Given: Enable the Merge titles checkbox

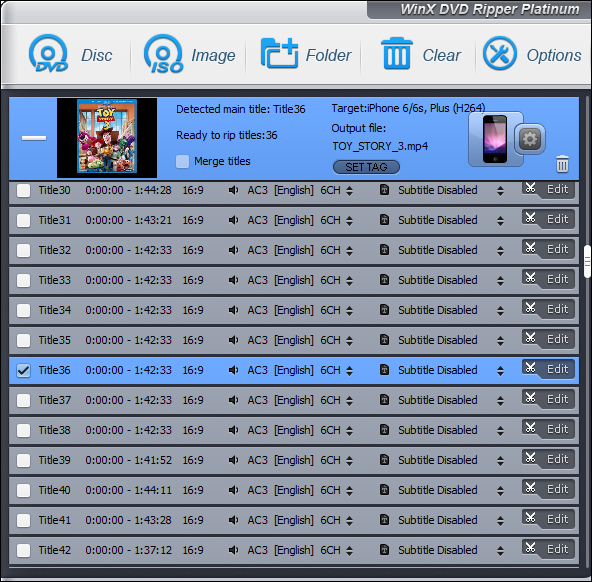Looking at the screenshot, I should coord(182,162).
